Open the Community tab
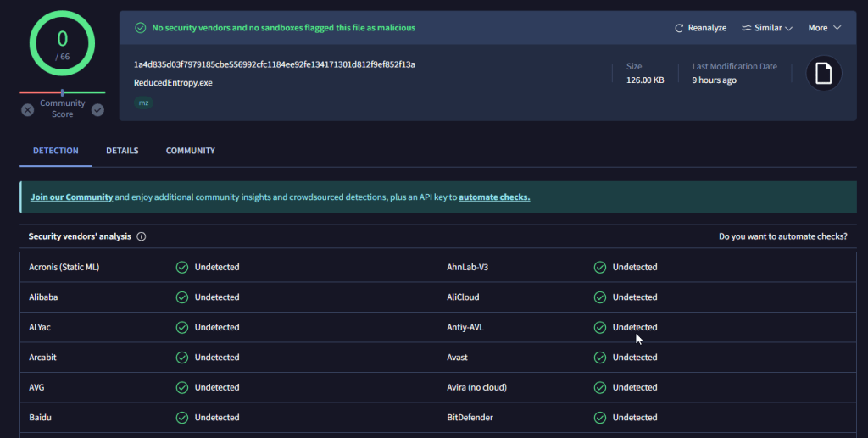Screen dimensions: 868x438 (191, 151)
